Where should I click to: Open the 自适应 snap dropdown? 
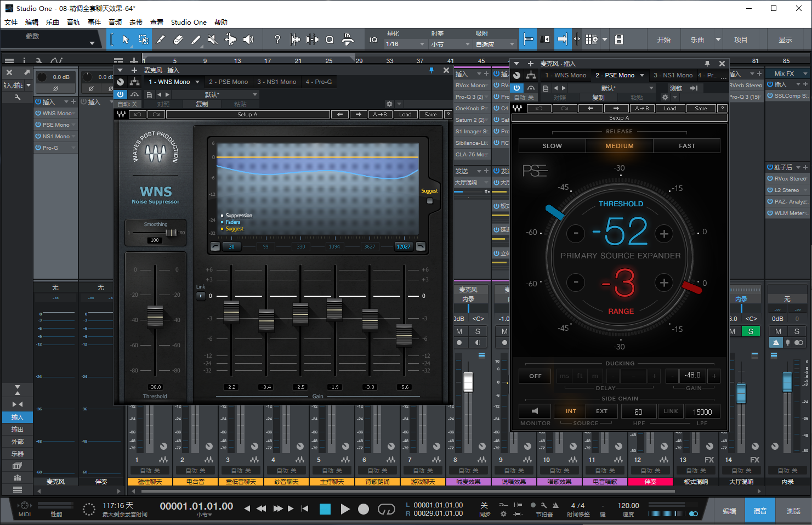pyautogui.click(x=495, y=44)
